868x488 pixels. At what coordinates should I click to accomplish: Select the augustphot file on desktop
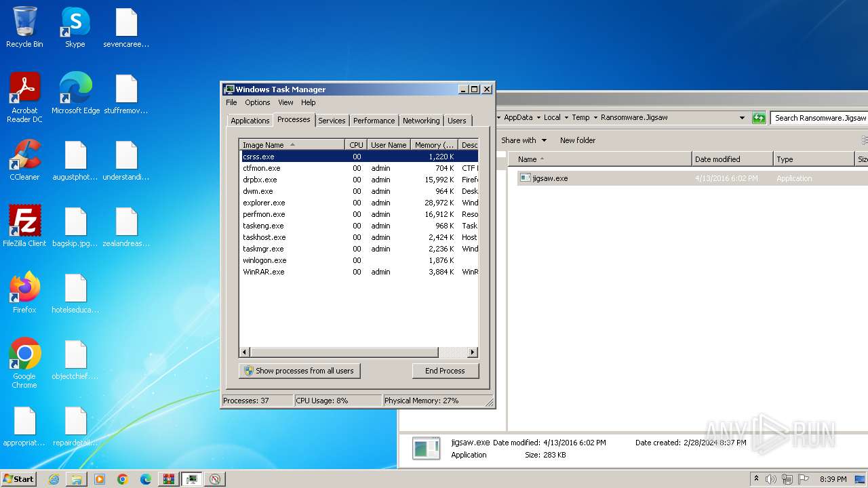coord(75,160)
